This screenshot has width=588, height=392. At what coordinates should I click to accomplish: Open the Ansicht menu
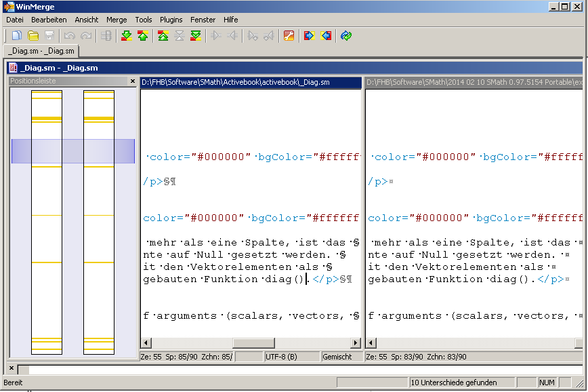click(86, 20)
